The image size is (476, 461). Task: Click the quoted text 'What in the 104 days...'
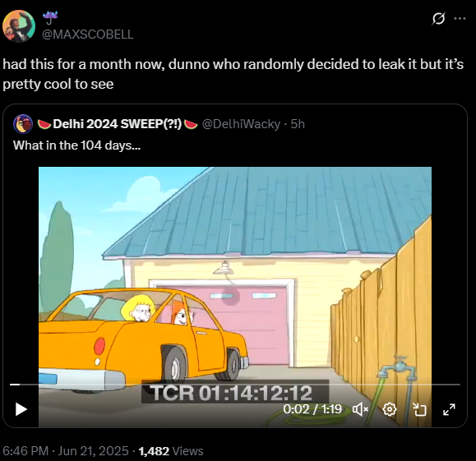pyautogui.click(x=76, y=145)
